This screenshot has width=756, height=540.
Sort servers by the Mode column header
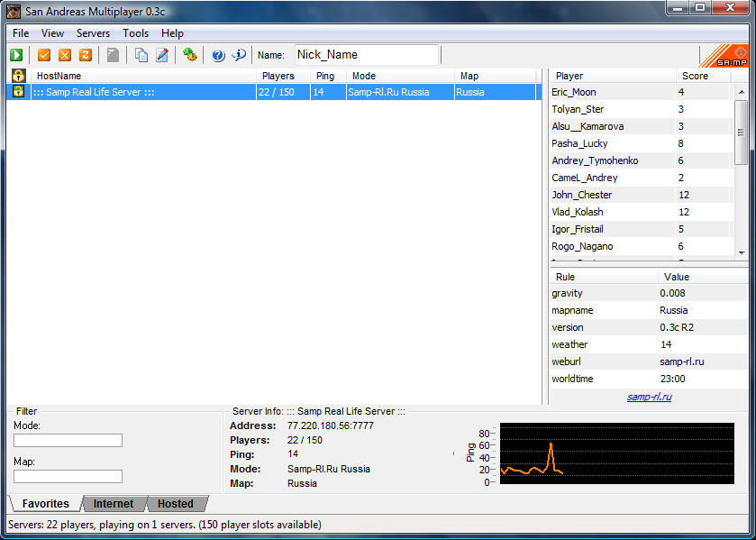pos(400,76)
